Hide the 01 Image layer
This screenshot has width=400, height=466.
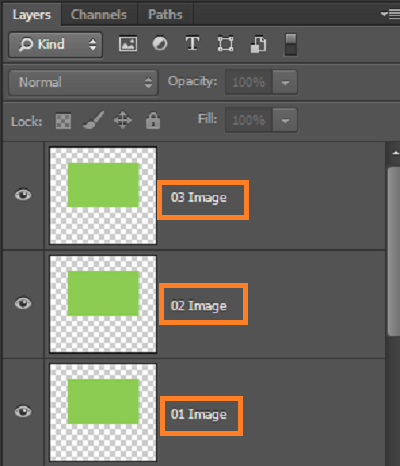point(23,412)
